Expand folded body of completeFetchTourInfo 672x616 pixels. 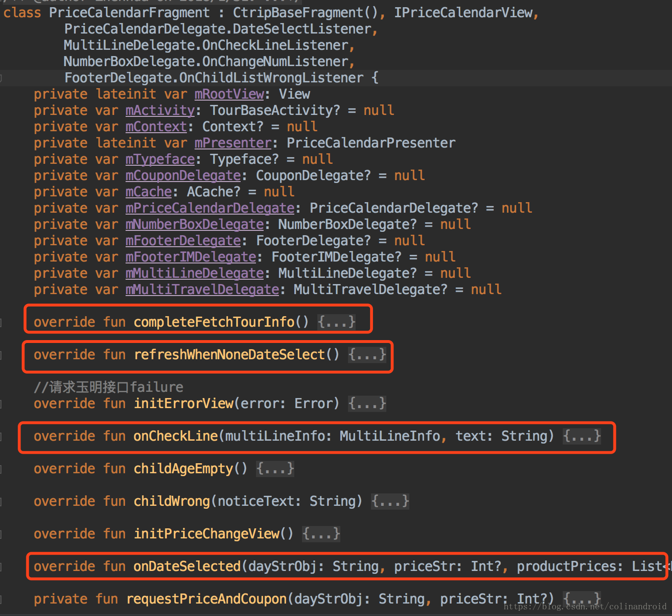(x=336, y=321)
